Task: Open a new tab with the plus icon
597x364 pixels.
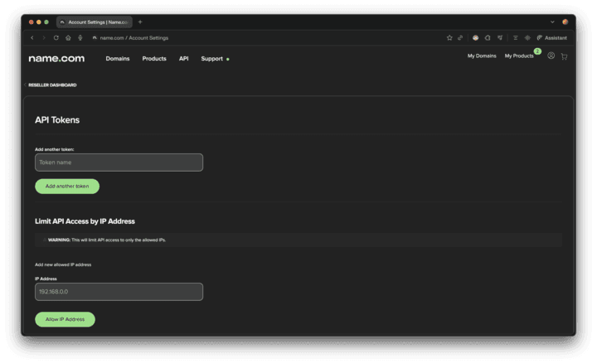Action: pyautogui.click(x=140, y=22)
